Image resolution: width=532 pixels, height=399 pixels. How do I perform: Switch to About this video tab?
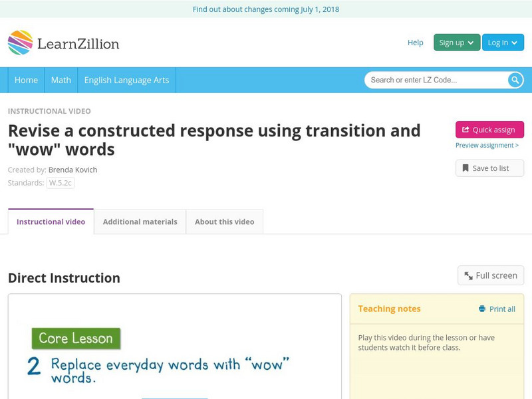click(x=224, y=221)
